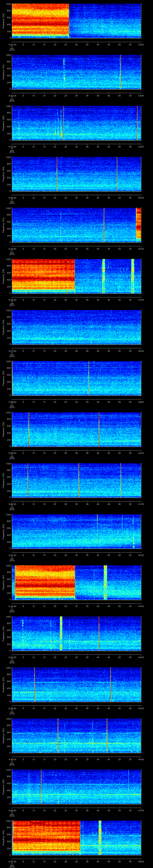This screenshot has height=868, width=153.
Task: Click the '5:36:00' start time label
Action: pyautogui.click(x=12, y=300)
